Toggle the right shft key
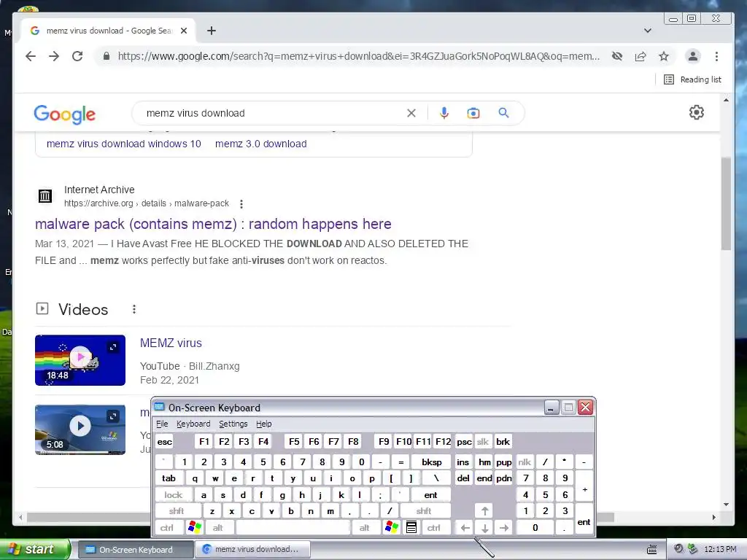 [x=424, y=511]
